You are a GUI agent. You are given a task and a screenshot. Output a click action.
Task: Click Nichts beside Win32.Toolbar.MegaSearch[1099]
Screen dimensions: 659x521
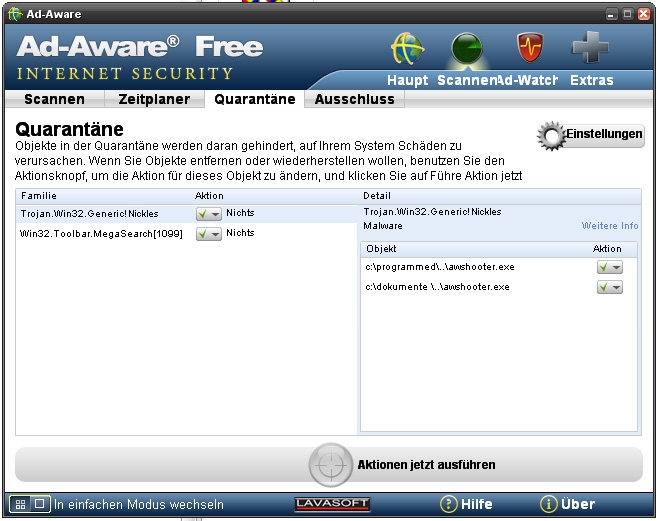[x=240, y=233]
